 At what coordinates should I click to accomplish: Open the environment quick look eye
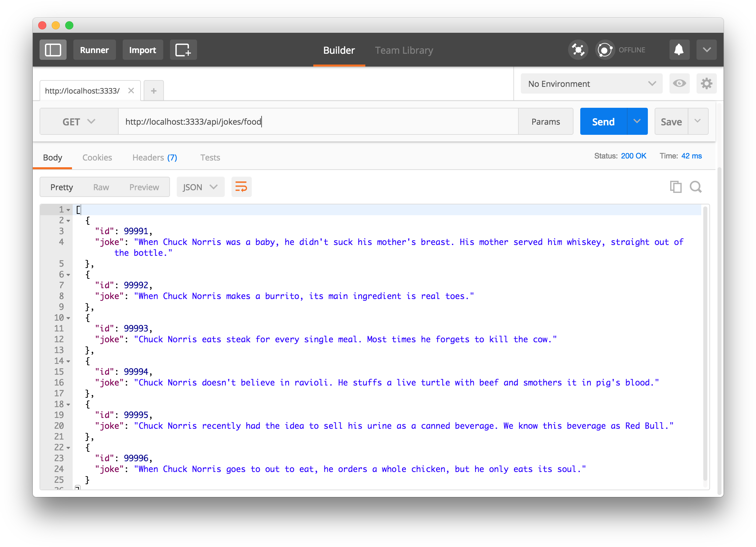[x=680, y=83]
